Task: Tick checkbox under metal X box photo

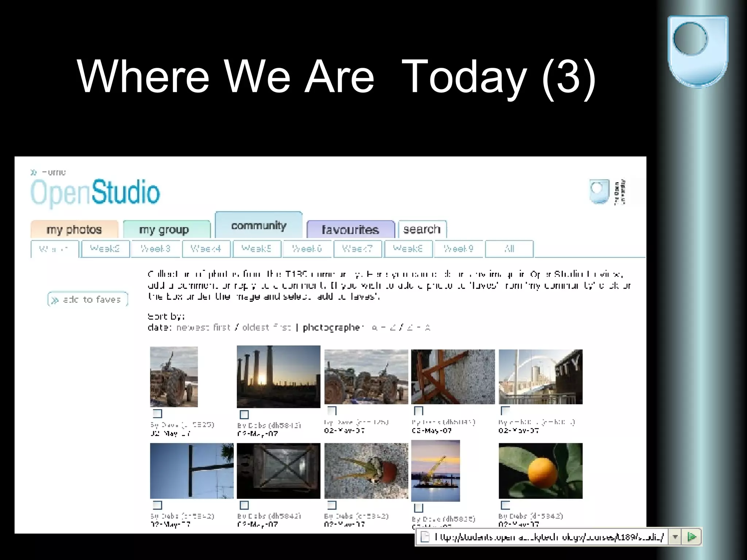Action: [244, 505]
